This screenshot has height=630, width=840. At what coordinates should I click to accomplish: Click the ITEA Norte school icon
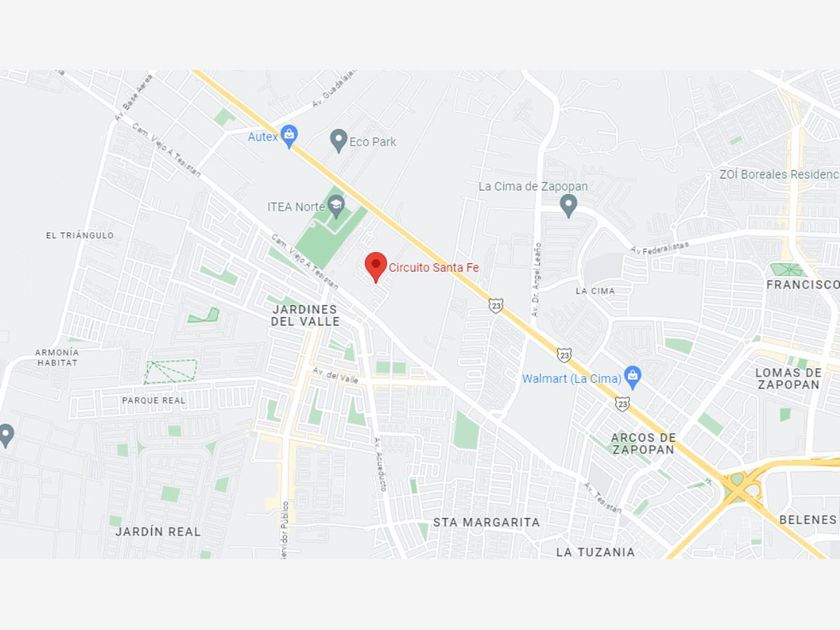(x=336, y=207)
